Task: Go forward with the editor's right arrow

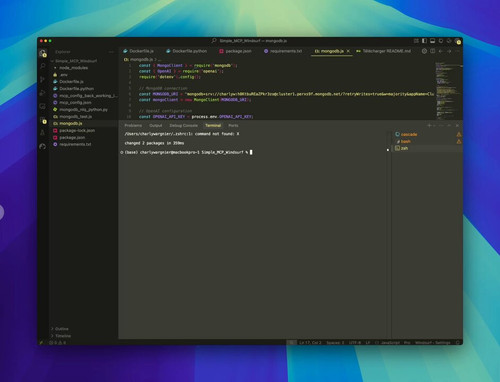Action: [x=449, y=51]
